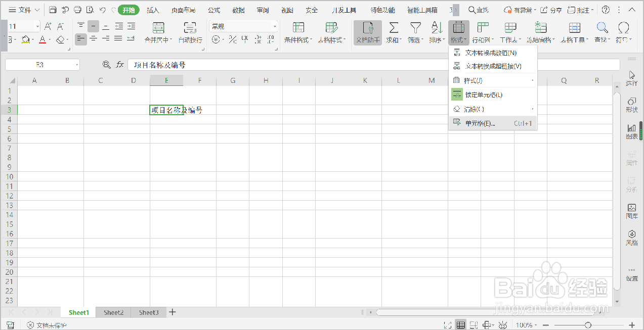Screen dimensions: 644x330
Task: Switch to normal grid view in status bar
Action: [x=461, y=325]
